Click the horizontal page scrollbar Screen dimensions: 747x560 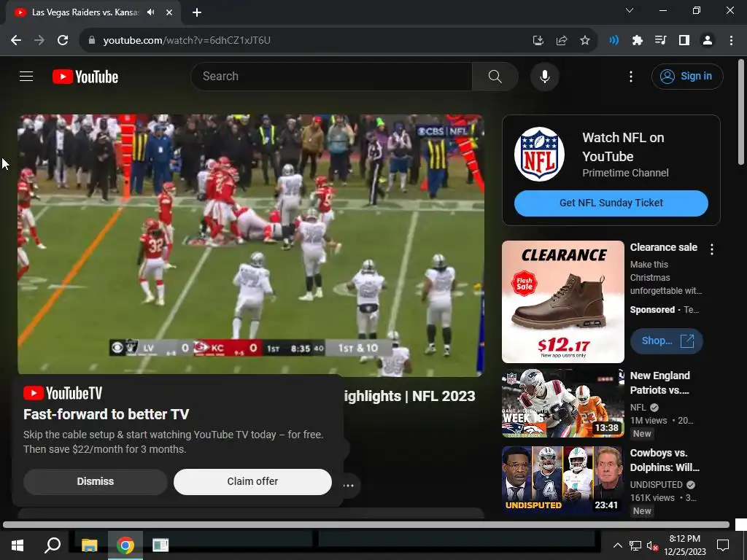tap(366, 525)
